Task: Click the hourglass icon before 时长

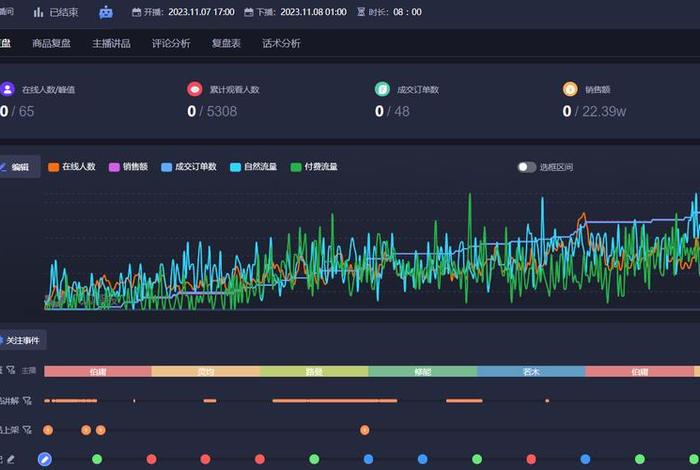Action: point(361,12)
